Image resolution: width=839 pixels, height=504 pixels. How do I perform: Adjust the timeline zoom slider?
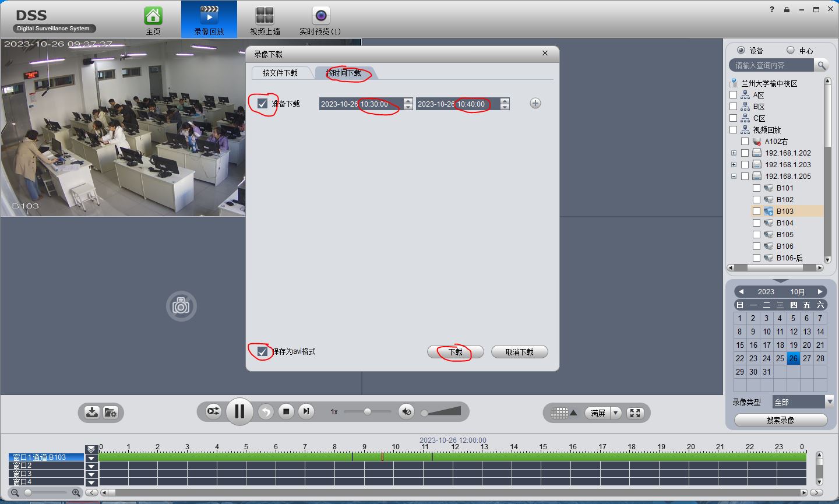point(45,493)
